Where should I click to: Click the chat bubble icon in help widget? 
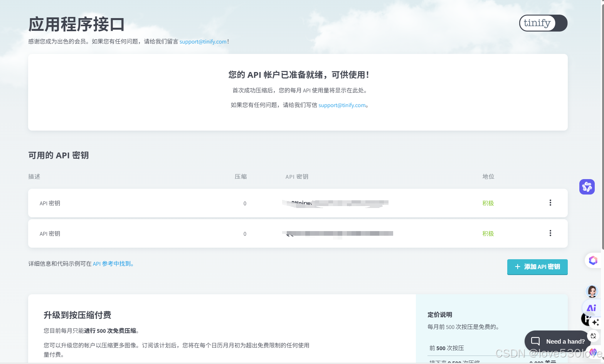pos(535,341)
